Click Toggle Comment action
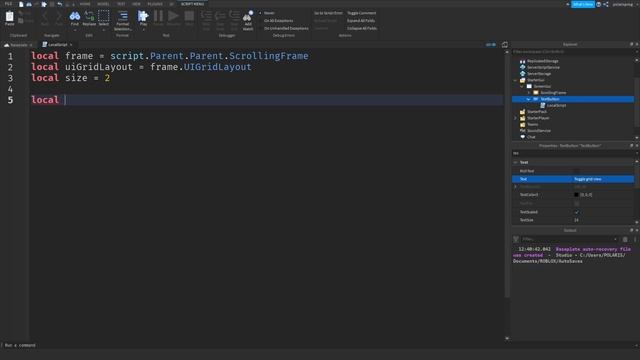Image resolution: width=640 pixels, height=360 pixels. click(x=361, y=13)
